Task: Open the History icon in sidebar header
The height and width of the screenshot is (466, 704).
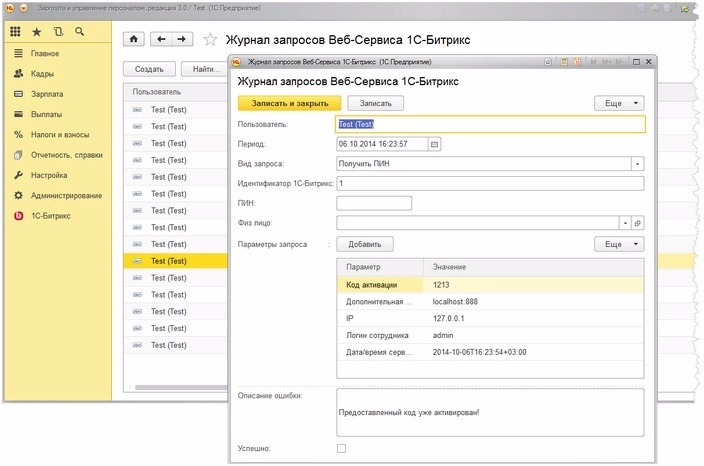Action: [57, 32]
